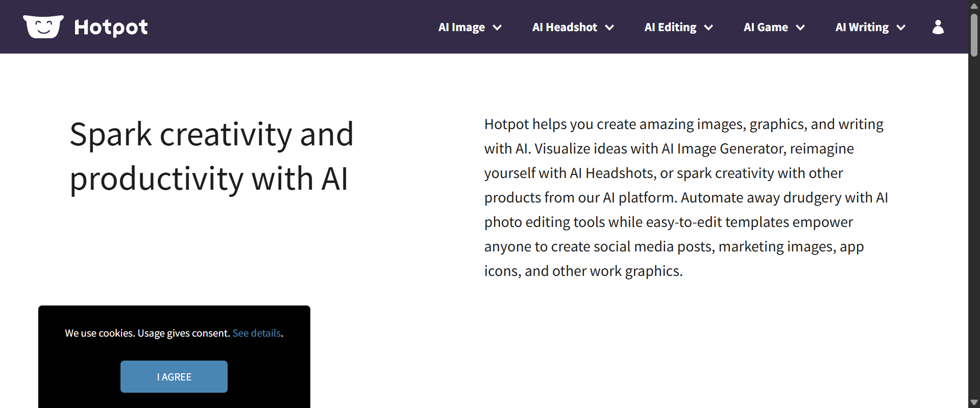Expand the AI Writing chevron arrow
980x408 pixels.
pyautogui.click(x=901, y=28)
